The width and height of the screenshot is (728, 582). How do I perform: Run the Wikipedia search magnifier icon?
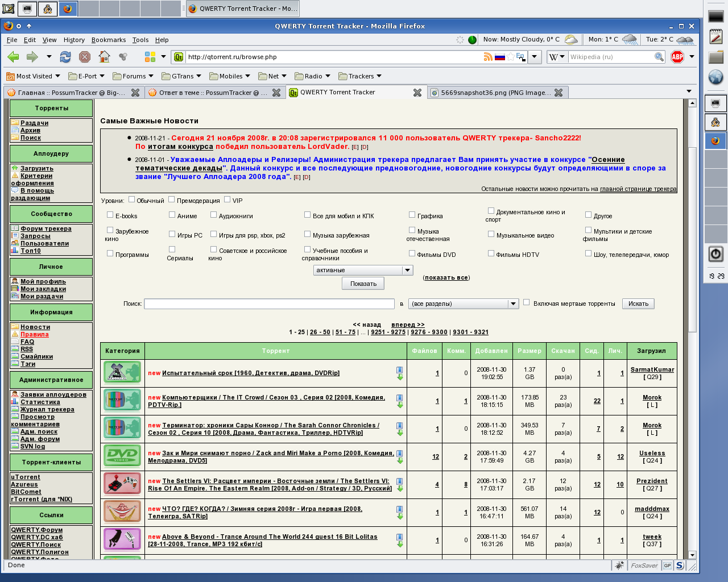point(659,57)
